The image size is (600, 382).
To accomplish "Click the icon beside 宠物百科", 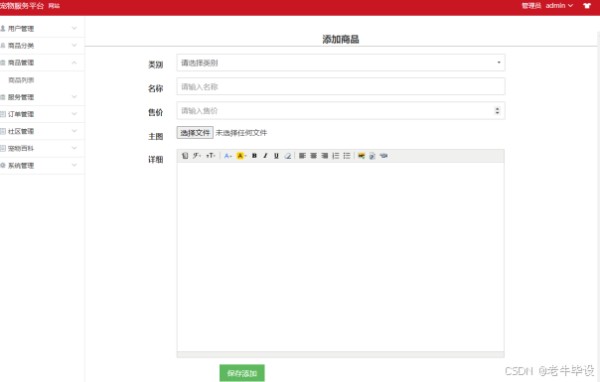I will pos(3,148).
